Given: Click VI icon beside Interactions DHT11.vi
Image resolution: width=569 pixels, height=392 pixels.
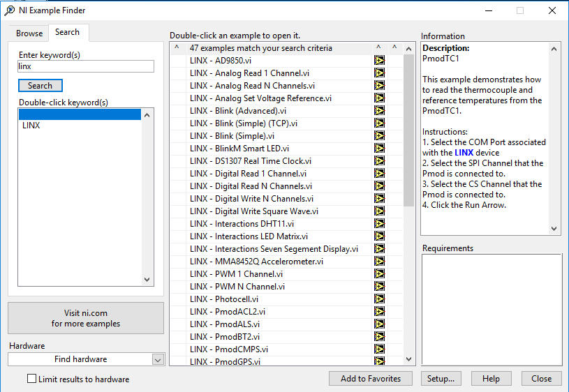Looking at the screenshot, I should coord(379,224).
